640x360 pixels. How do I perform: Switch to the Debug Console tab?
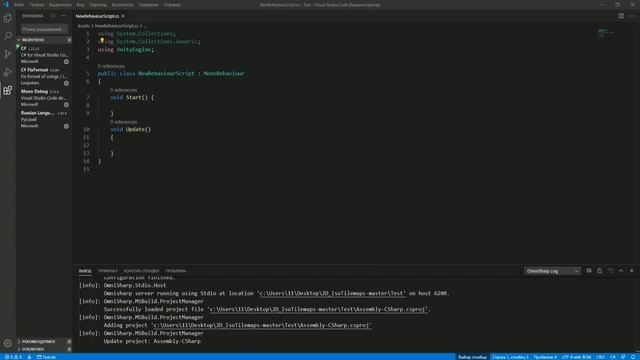coord(141,271)
